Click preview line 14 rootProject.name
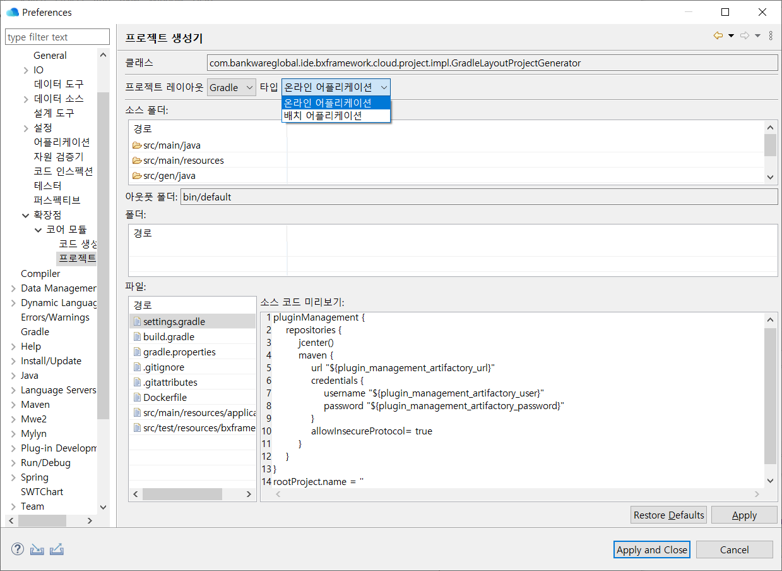The width and height of the screenshot is (782, 571). (x=318, y=482)
